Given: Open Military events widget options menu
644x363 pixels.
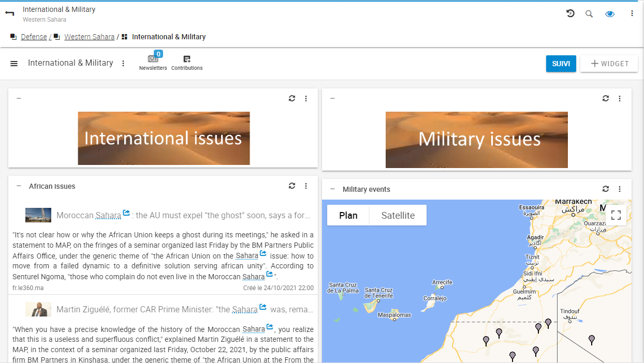Looking at the screenshot, I should (620, 189).
